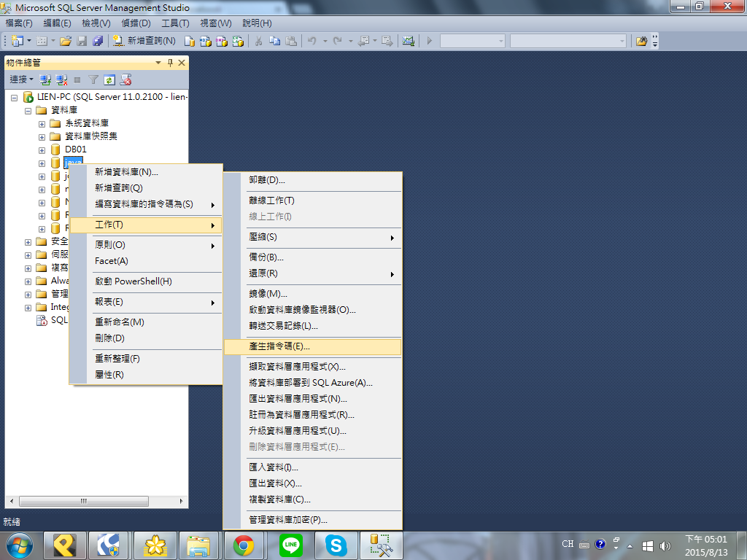The height and width of the screenshot is (560, 747).
Task: Open the Open File folder icon
Action: pos(66,41)
